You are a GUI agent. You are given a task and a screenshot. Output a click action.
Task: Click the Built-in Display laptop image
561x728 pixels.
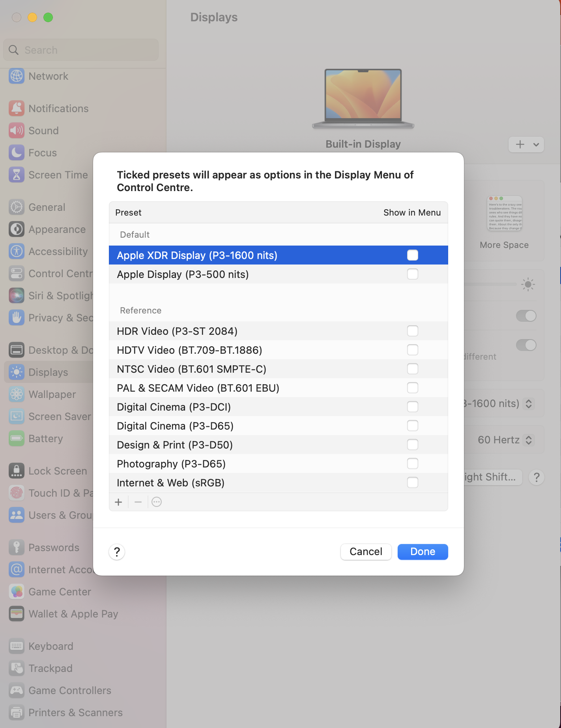[363, 99]
